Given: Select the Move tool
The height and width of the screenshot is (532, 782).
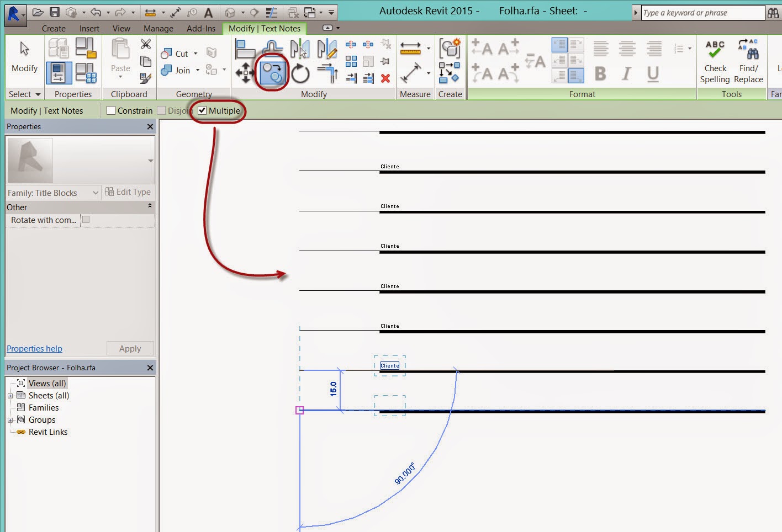Looking at the screenshot, I should [245, 72].
